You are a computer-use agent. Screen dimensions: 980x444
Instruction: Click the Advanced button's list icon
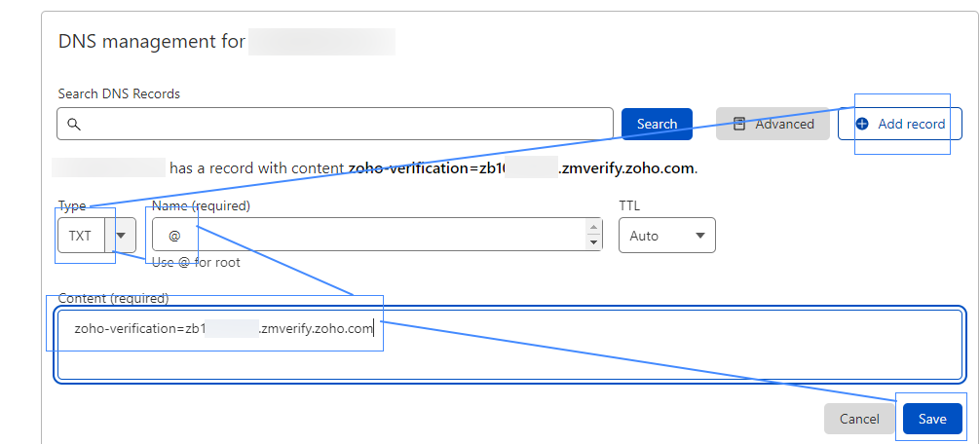point(739,124)
